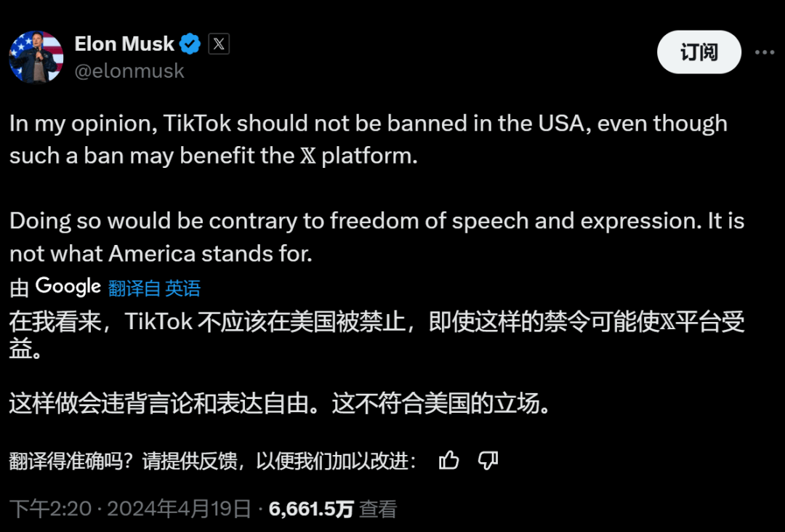
Task: Open the three-dot more options menu
Action: (x=765, y=51)
